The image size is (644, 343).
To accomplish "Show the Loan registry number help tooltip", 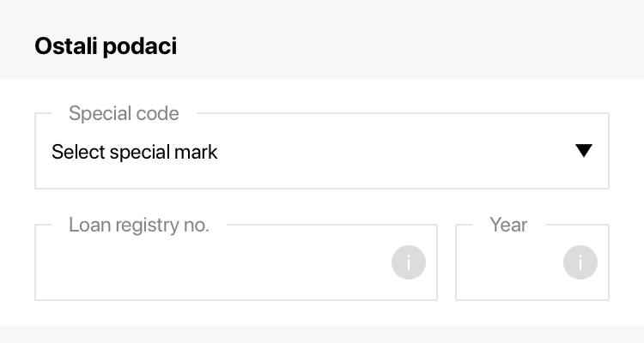I will [409, 262].
